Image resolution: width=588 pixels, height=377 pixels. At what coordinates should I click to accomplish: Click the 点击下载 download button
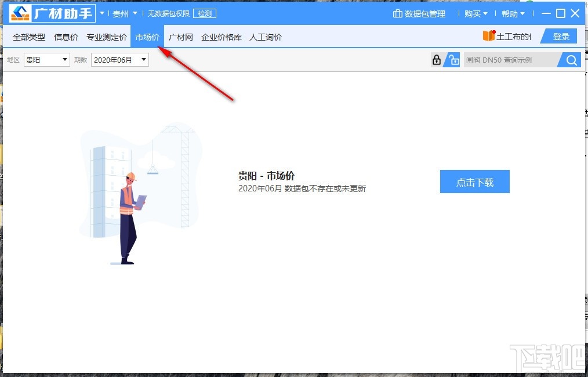pos(474,181)
